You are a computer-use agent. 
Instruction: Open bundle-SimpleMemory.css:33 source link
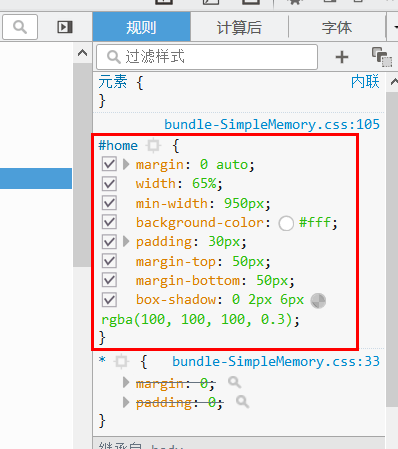(276, 361)
